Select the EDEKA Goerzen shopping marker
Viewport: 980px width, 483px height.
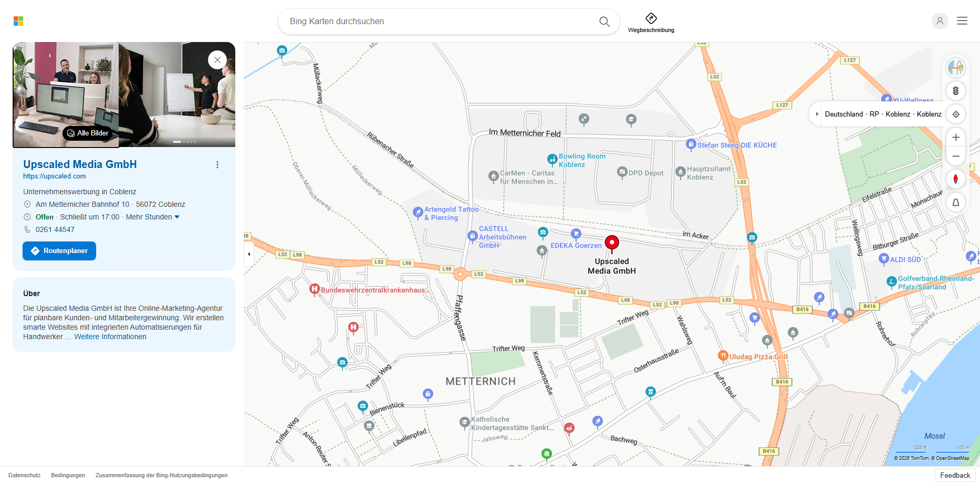(576, 234)
